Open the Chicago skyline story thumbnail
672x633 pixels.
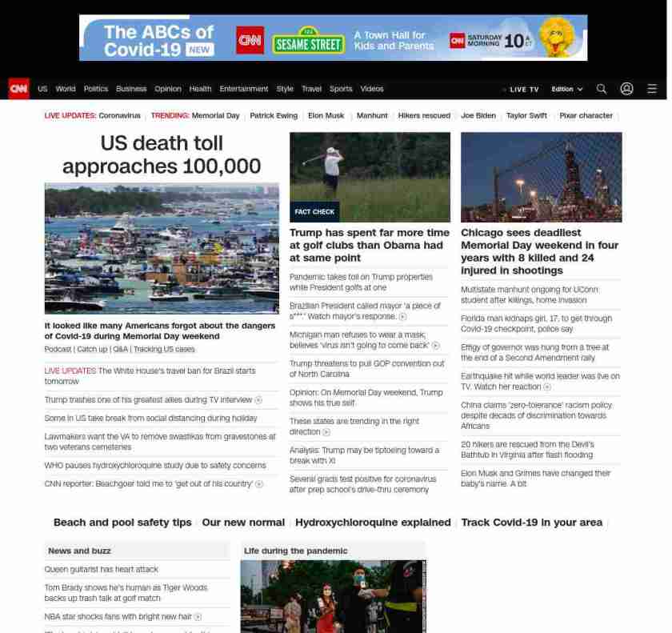click(541, 177)
